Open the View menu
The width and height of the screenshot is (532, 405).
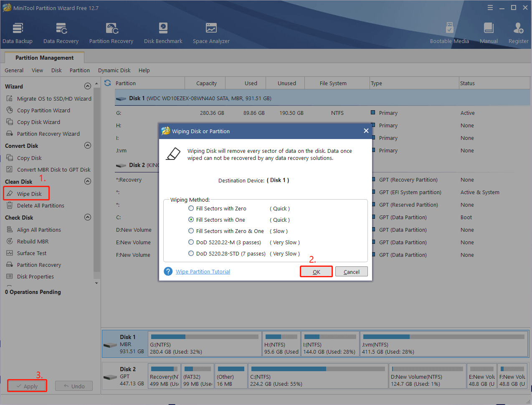point(37,70)
